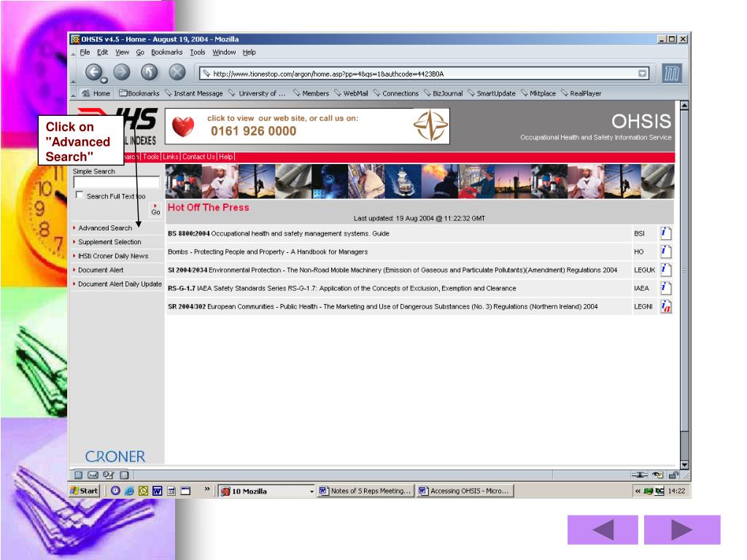Open Supplement Selection link
747x560 pixels.
pyautogui.click(x=109, y=242)
